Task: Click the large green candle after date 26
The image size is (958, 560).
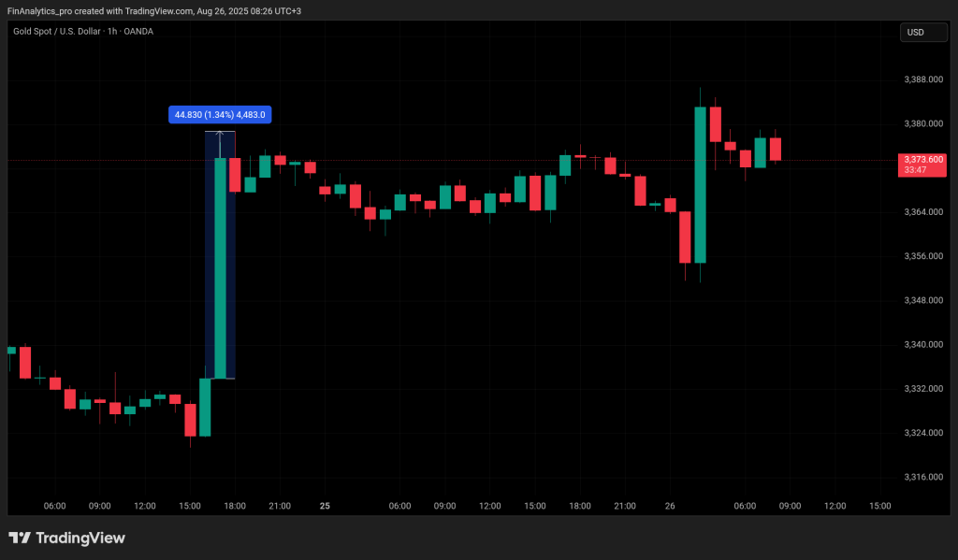Action: [x=700, y=184]
